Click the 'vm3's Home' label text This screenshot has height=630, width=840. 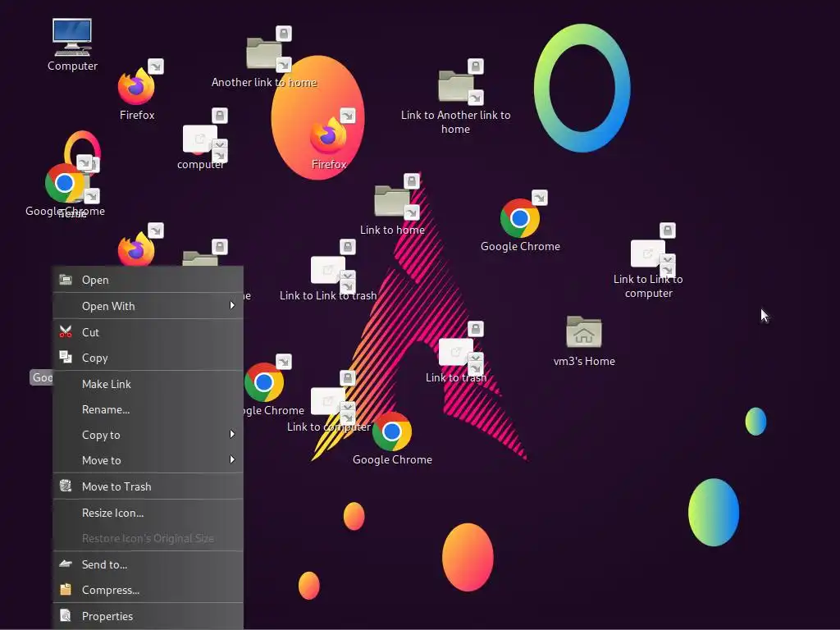584,361
